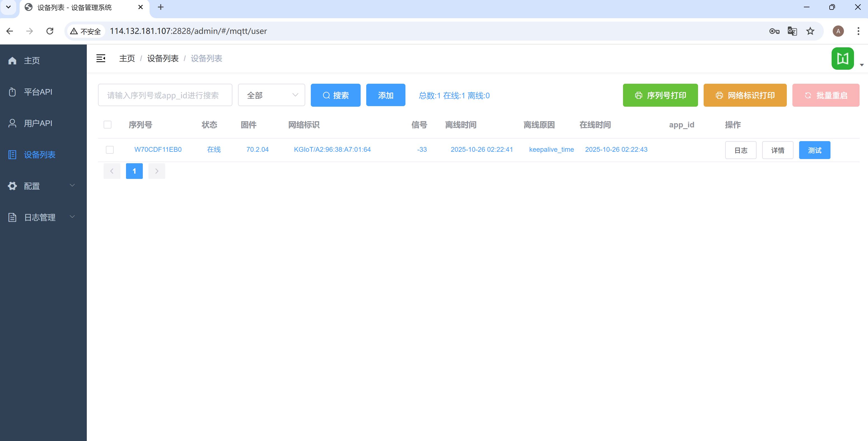Click the browser profile avatar A
This screenshot has width=868, height=441.
click(838, 31)
